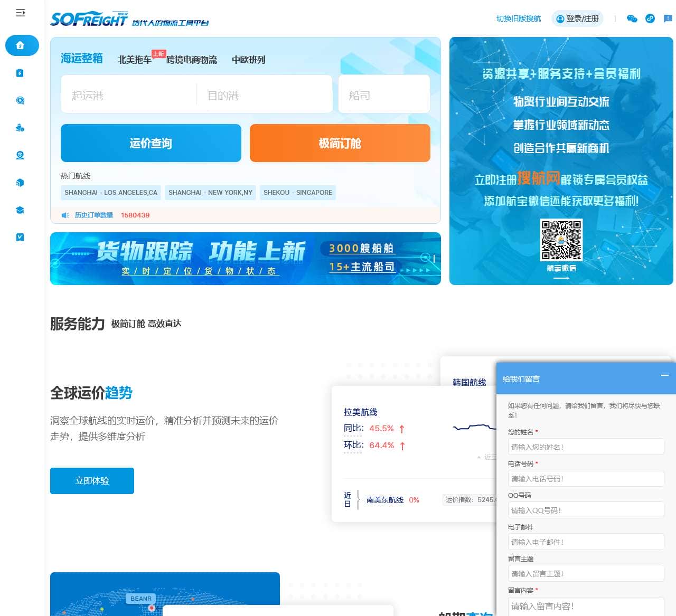Open the lightning clipboard icon in the sidebar
Image resolution: width=676 pixels, height=616 pixels.
[20, 73]
